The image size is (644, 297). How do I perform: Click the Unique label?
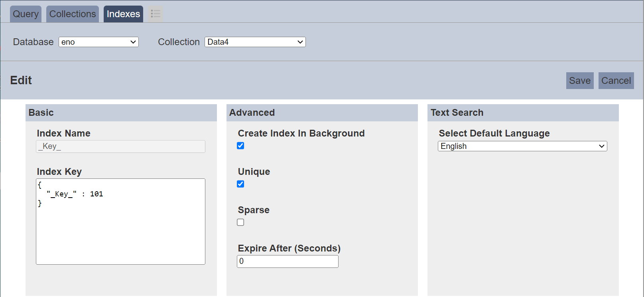point(254,172)
